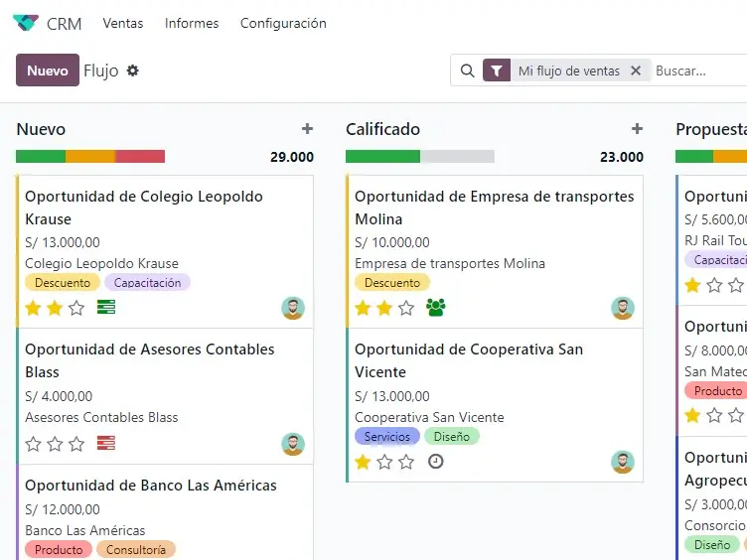Set third star on Colegio Leopoldo Krause card
This screenshot has width=747, height=560.
pos(76,308)
